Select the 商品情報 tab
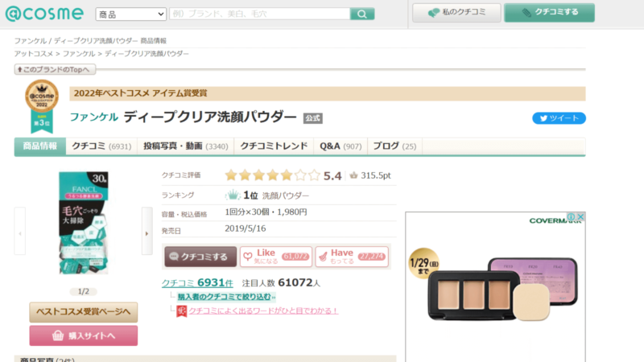644x362 pixels. tap(39, 146)
